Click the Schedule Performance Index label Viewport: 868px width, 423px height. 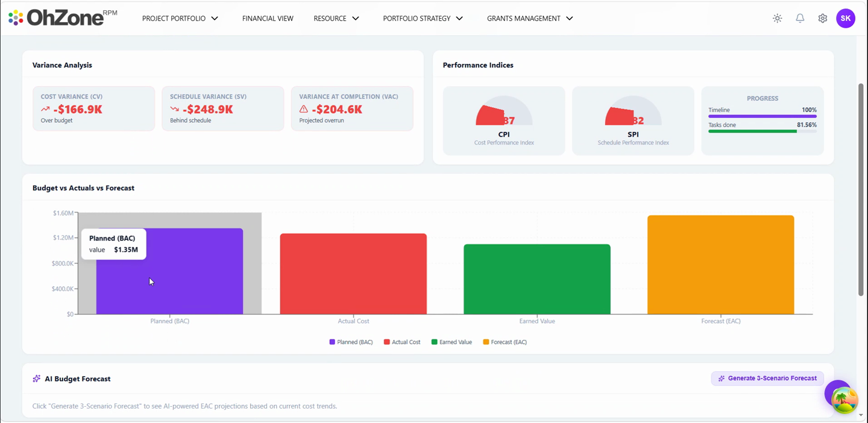633,143
